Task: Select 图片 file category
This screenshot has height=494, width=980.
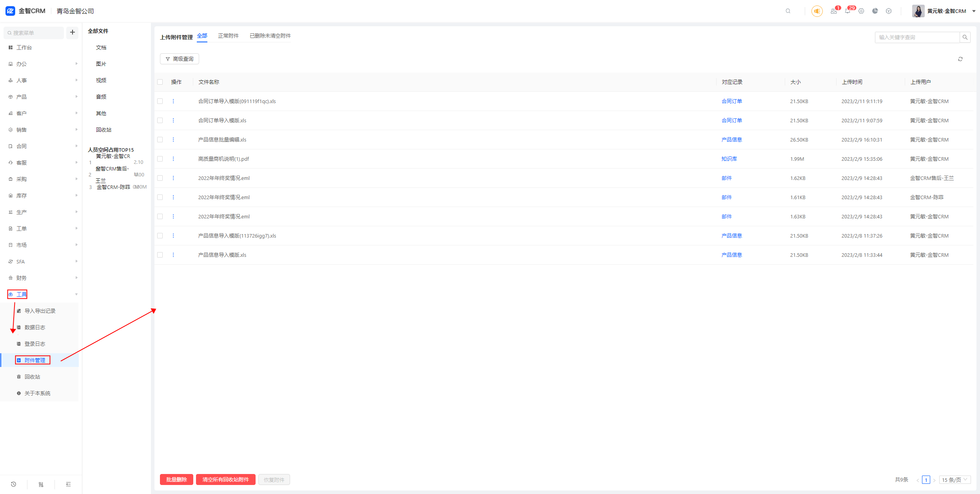Action: (101, 64)
